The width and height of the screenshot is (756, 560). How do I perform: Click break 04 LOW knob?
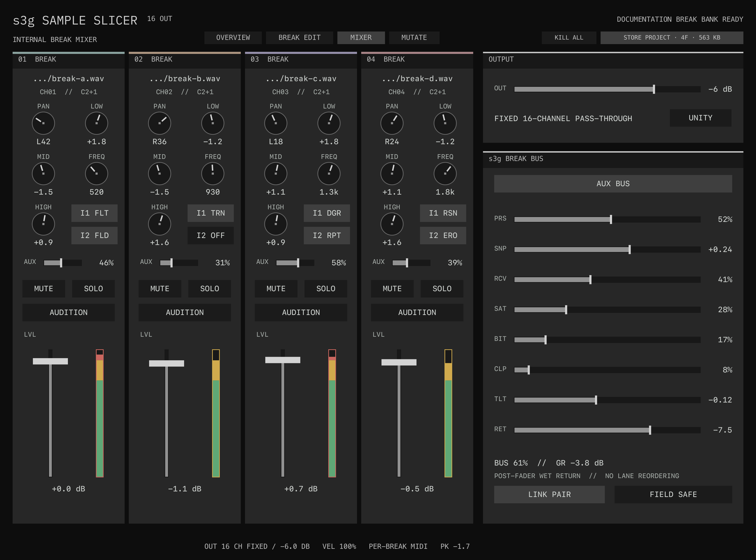(445, 123)
